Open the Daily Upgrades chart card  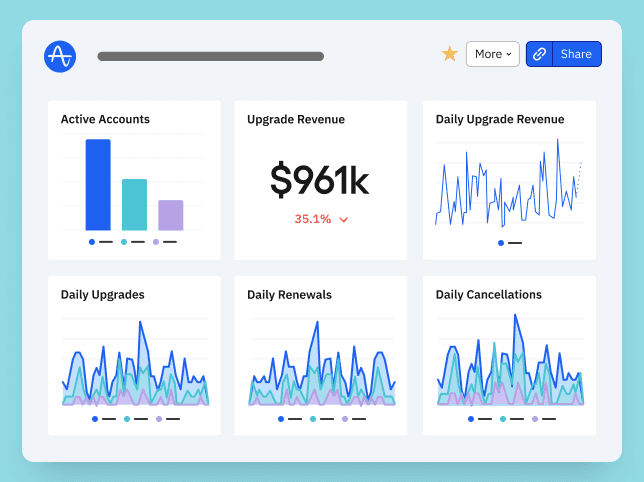pyautogui.click(x=134, y=355)
